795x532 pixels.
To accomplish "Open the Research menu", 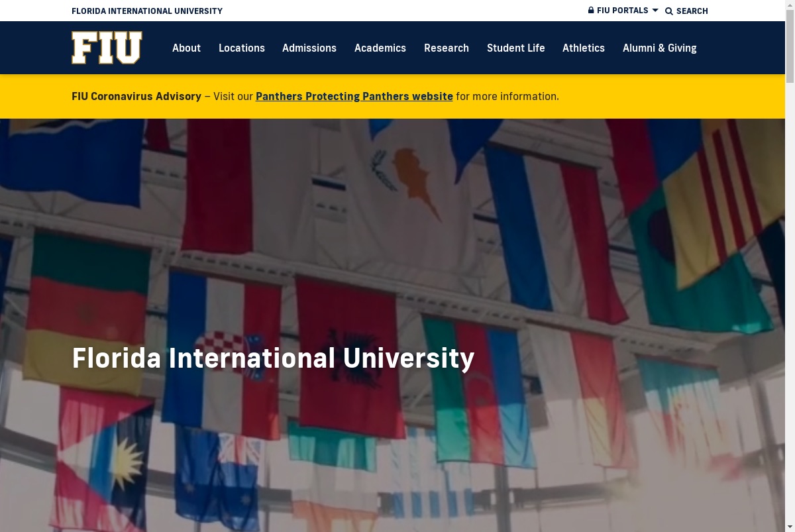I will [x=447, y=48].
